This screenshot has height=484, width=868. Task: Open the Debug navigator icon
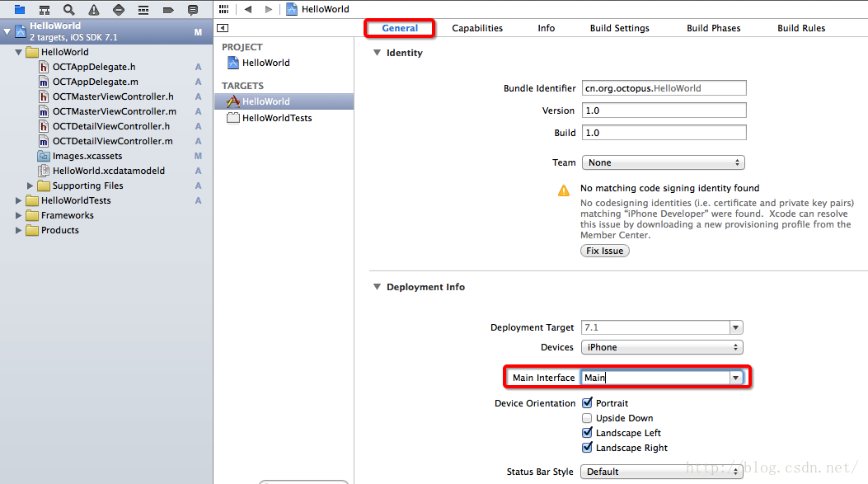click(x=143, y=9)
